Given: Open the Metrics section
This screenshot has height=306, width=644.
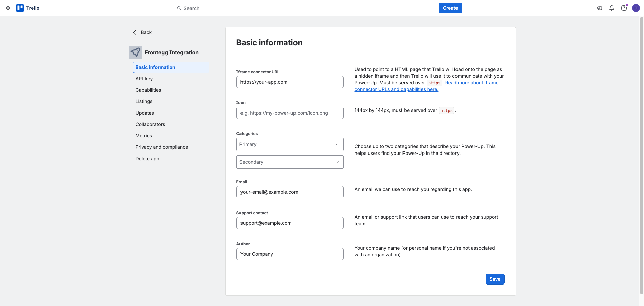Looking at the screenshot, I should click(x=144, y=136).
